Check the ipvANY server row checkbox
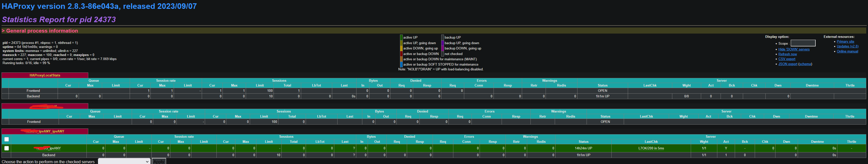The image size is (868, 164). pyautogui.click(x=6, y=148)
